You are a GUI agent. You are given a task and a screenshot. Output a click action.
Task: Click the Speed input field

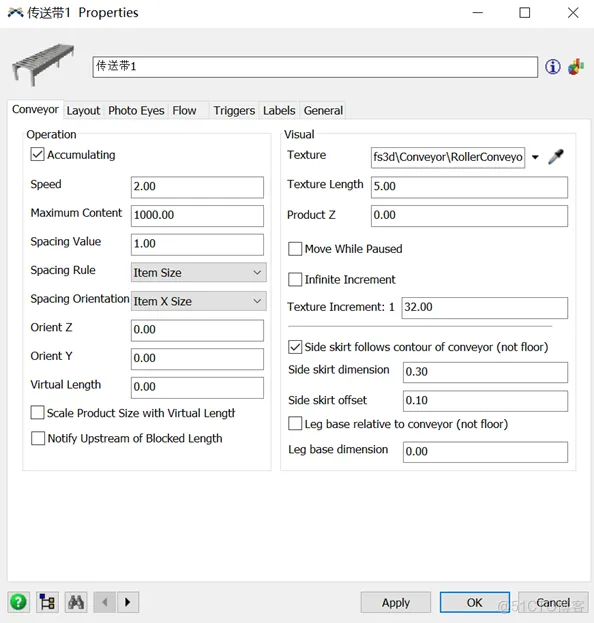point(197,187)
